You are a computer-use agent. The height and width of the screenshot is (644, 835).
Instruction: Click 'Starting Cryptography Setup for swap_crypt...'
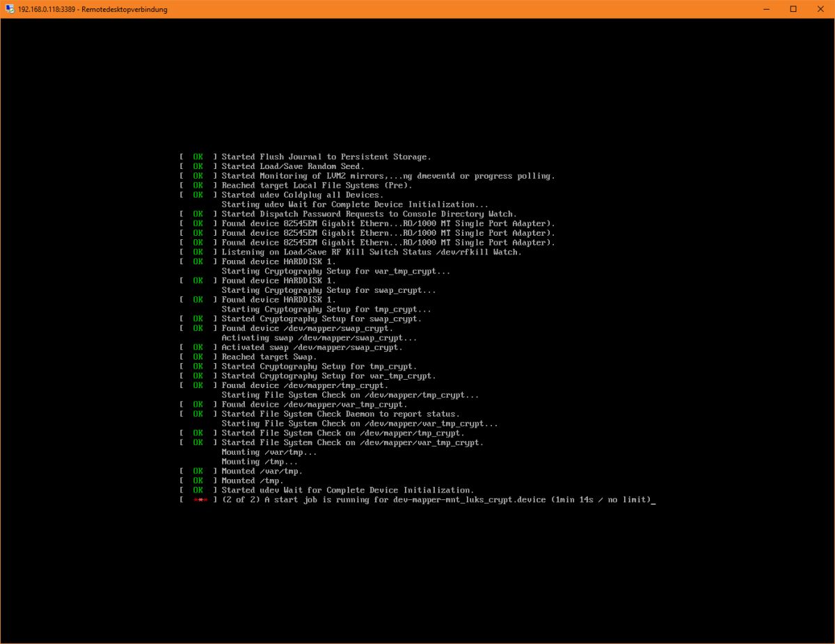coord(329,290)
